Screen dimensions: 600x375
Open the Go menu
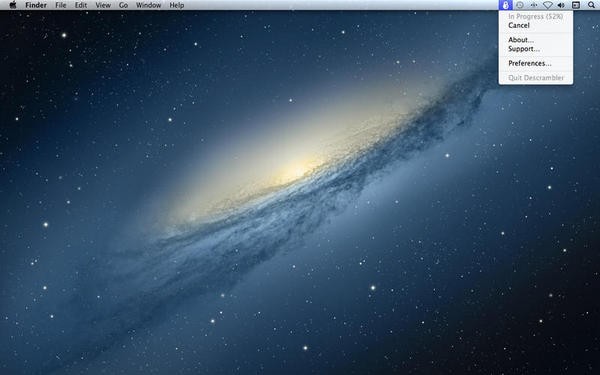pyautogui.click(x=123, y=5)
